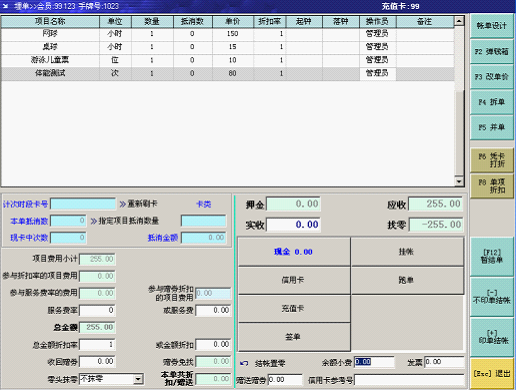Viewport: 516px width, 390px height.
Task: Click the F4 拆单 button
Action: 491,102
